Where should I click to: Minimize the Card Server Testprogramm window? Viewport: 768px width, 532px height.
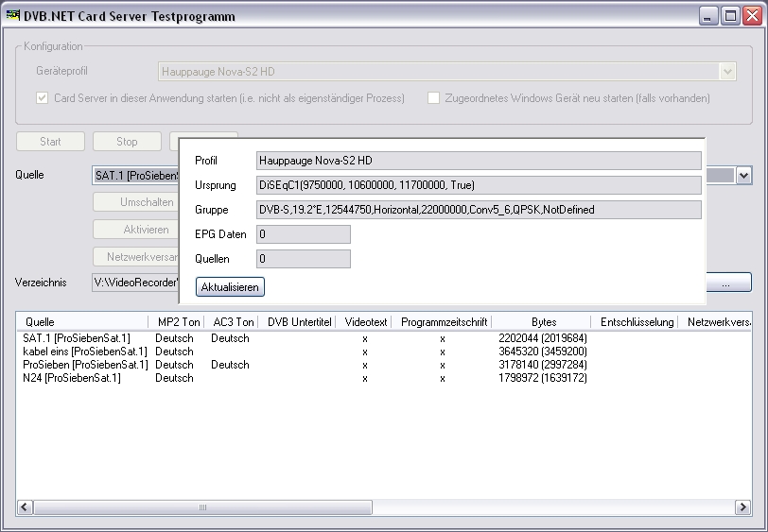click(709, 16)
